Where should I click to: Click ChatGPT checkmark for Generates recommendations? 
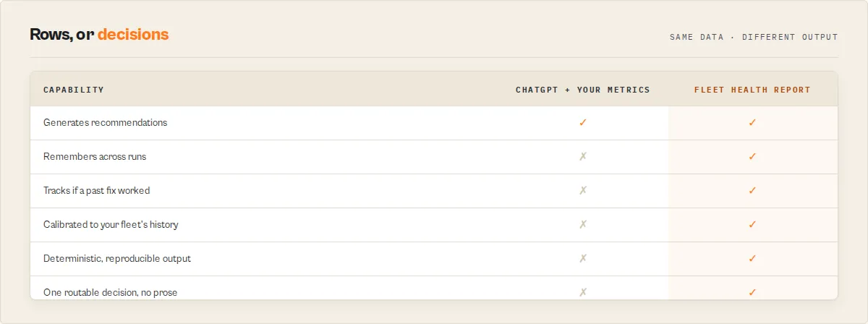pyautogui.click(x=582, y=122)
